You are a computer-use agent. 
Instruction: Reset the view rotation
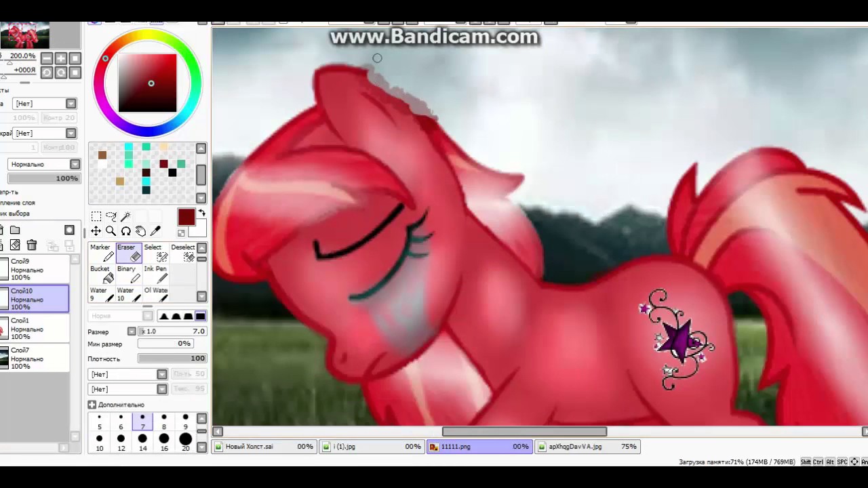(x=75, y=73)
